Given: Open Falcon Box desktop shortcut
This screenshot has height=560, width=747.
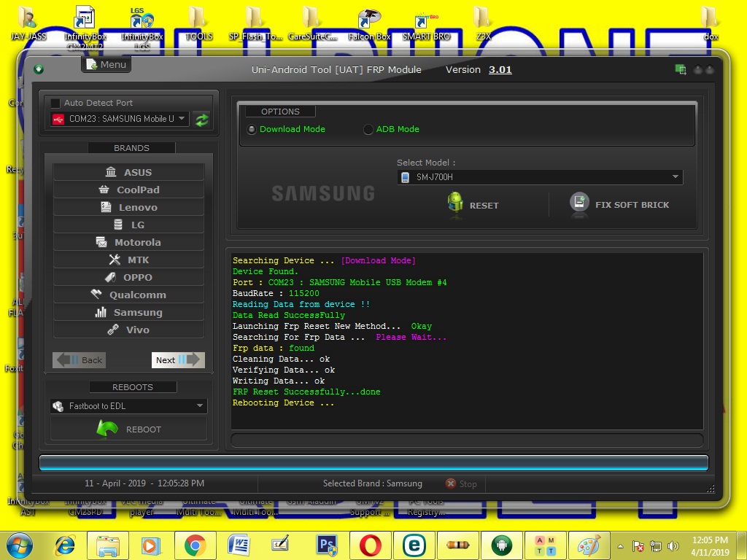Looking at the screenshot, I should pos(369,24).
